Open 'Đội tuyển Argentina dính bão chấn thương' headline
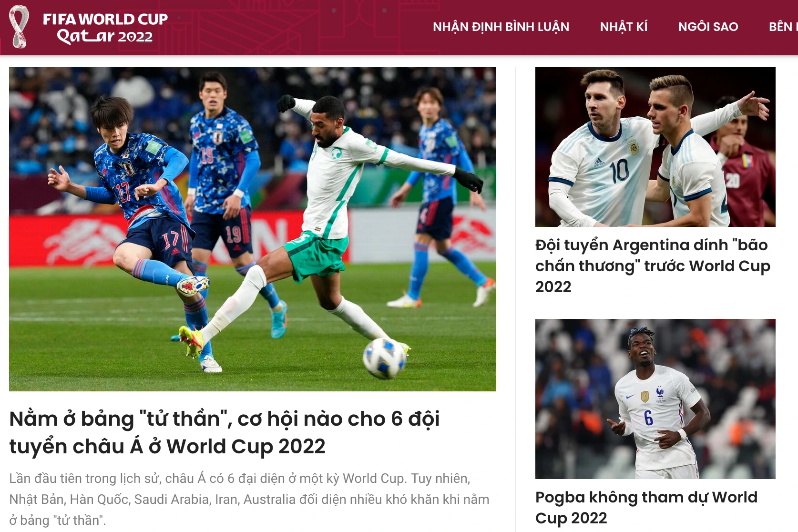The image size is (798, 532). tap(653, 266)
